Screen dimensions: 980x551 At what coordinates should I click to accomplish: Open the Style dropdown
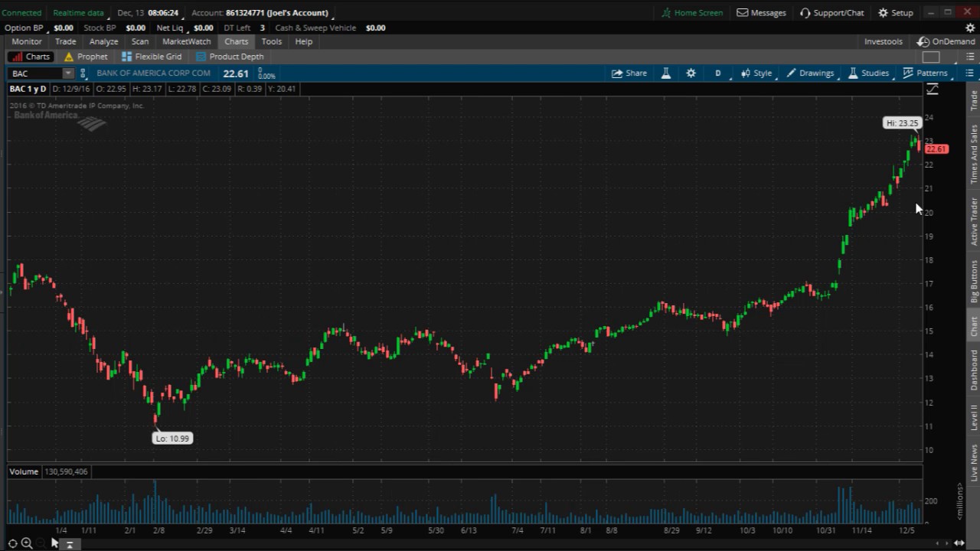point(756,73)
